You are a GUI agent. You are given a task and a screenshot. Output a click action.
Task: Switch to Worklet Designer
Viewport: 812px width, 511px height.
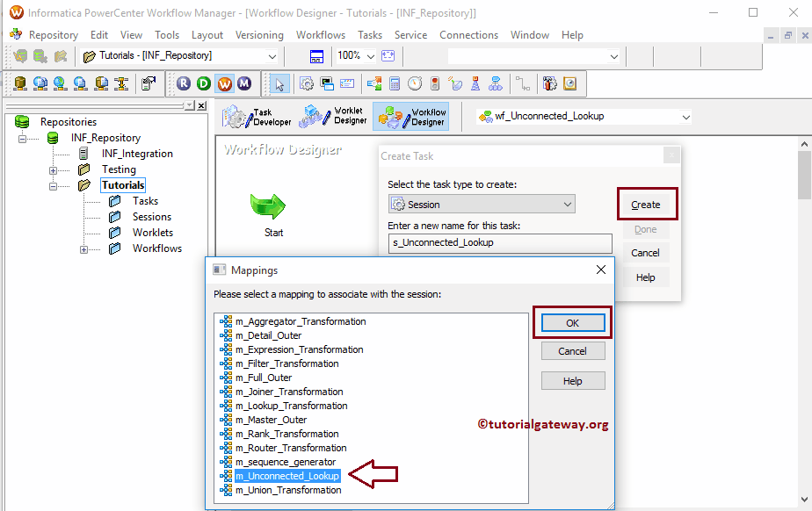[333, 117]
